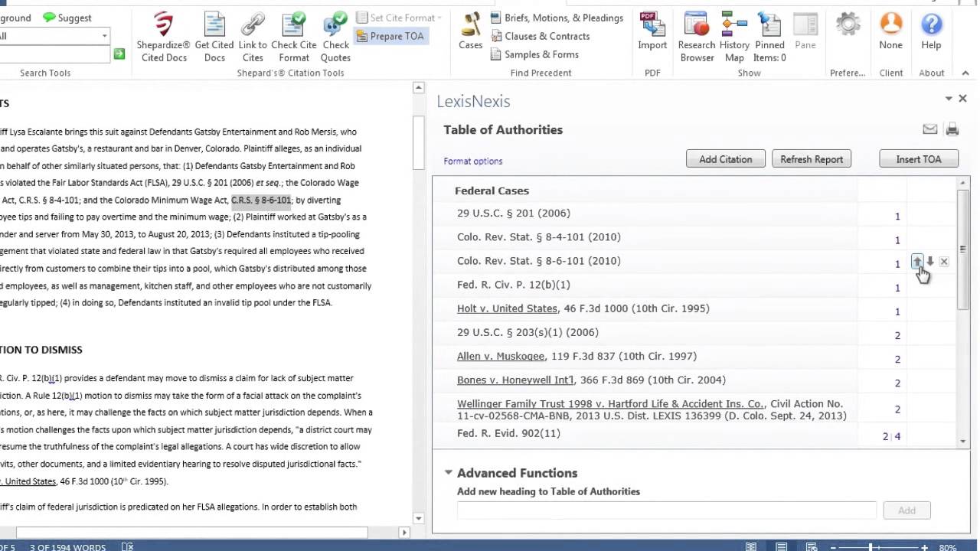Open the search source dropdown

click(104, 36)
